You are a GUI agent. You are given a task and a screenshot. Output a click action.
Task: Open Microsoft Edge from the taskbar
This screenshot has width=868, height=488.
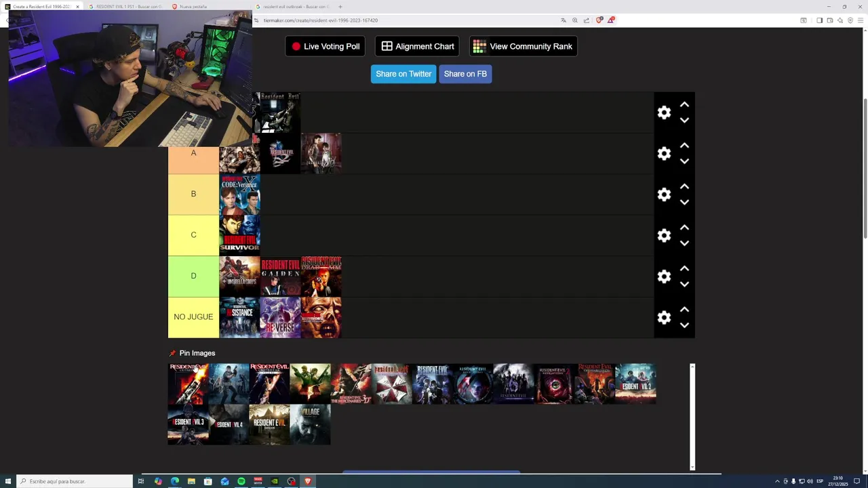pyautogui.click(x=175, y=481)
